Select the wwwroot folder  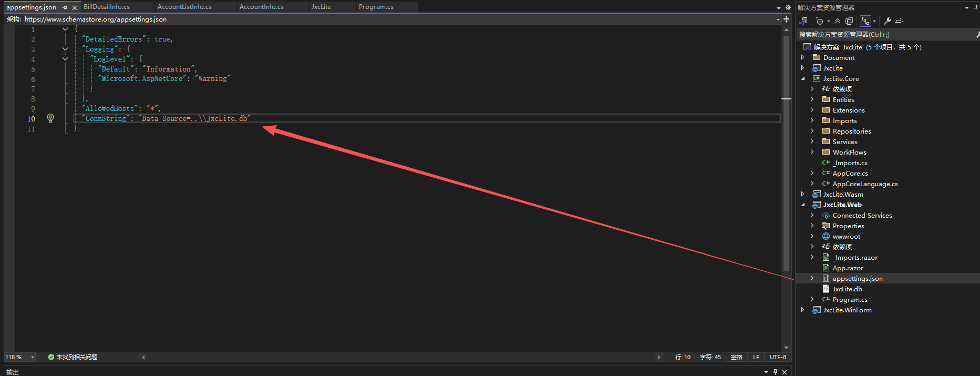(x=846, y=236)
